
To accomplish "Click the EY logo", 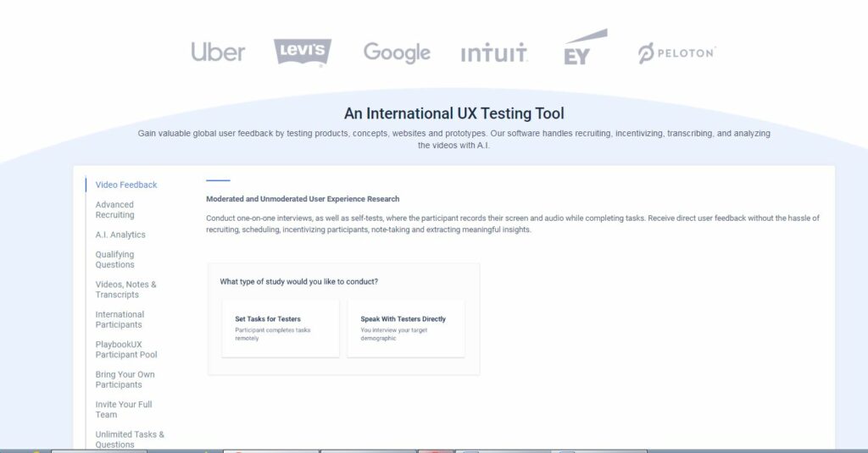I will [x=585, y=47].
